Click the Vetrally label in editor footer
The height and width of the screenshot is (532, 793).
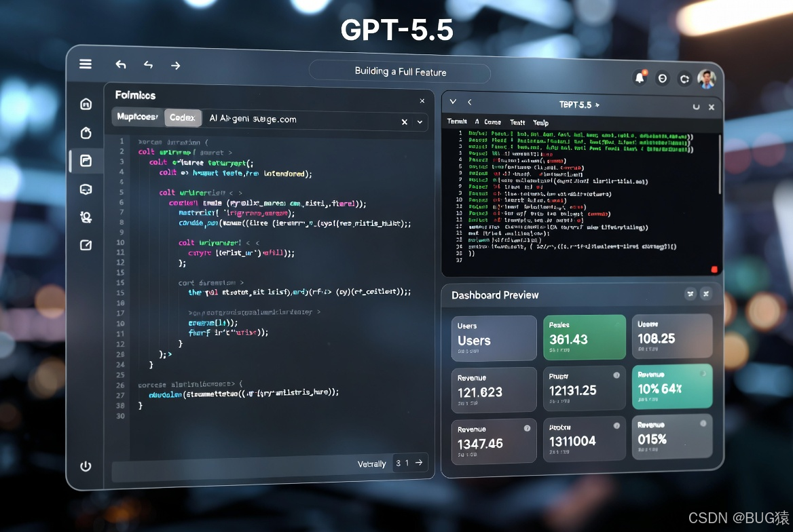pos(372,463)
